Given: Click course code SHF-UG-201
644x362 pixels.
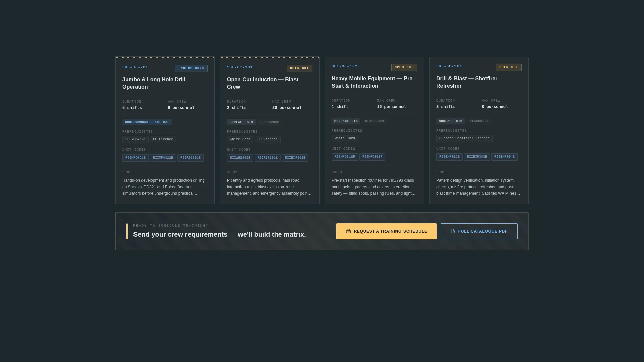Looking at the screenshot, I should click(x=135, y=67).
